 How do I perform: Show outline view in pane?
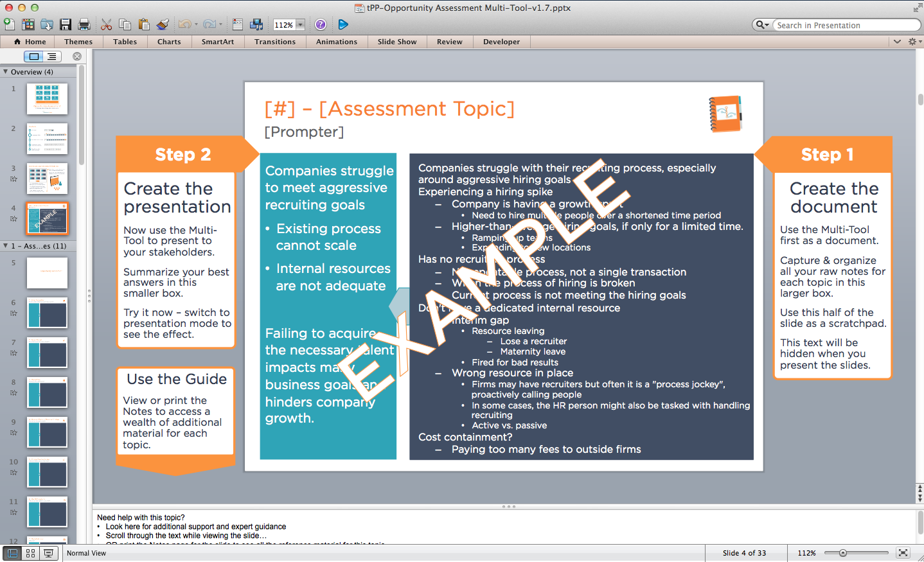click(52, 57)
